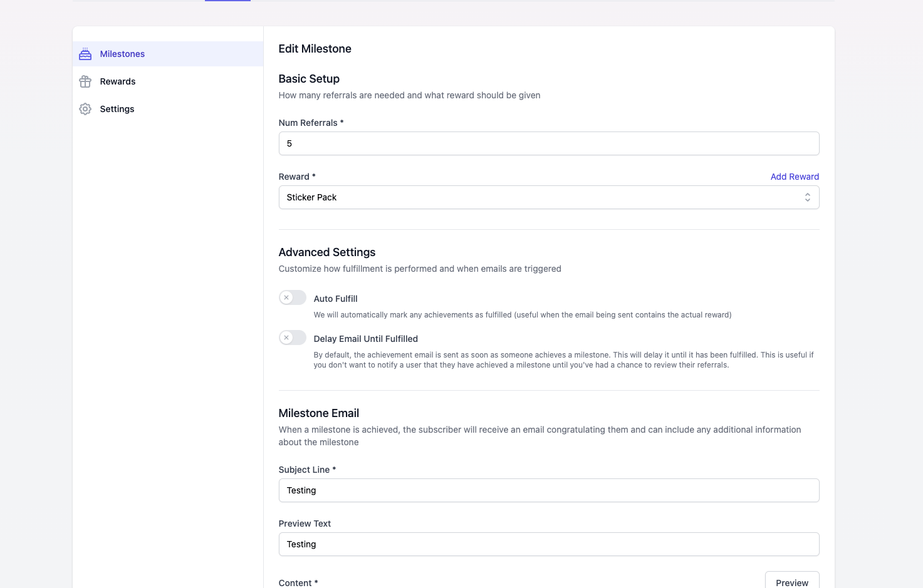
Task: Click the Edit Milestone heading
Action: coord(315,49)
